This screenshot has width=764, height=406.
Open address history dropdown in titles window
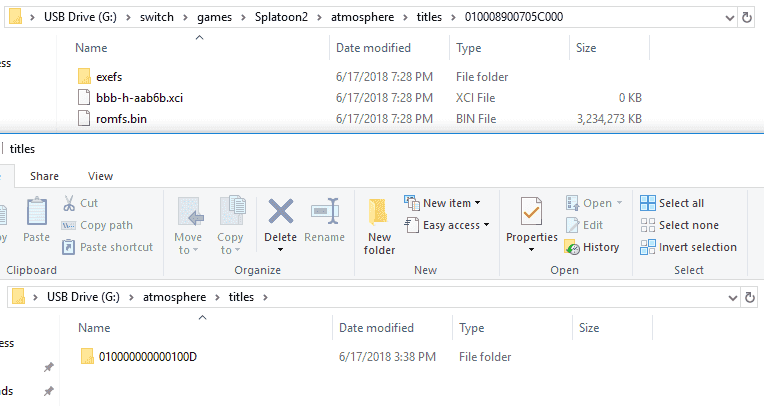click(733, 298)
